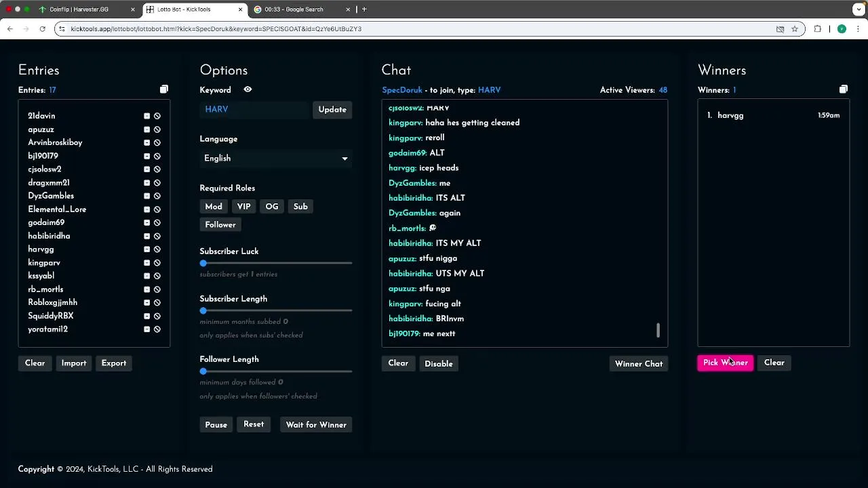Click Pick Winner button
The width and height of the screenshot is (868, 488).
coord(726,363)
